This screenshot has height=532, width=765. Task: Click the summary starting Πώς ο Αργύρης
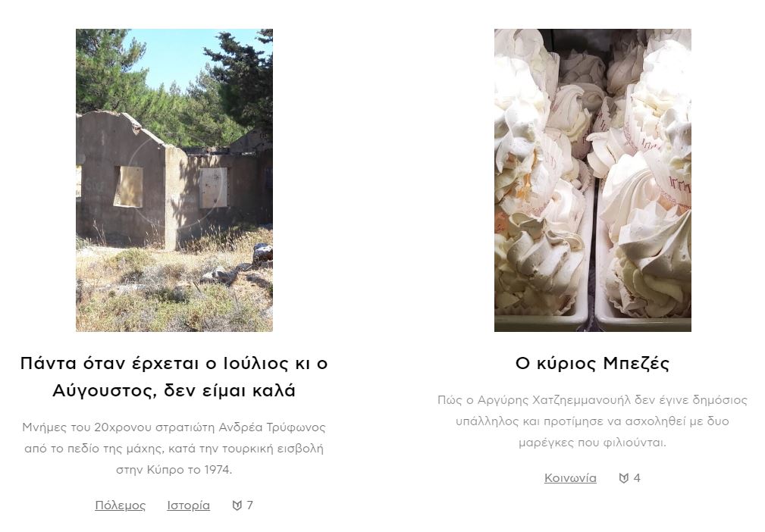[592, 421]
